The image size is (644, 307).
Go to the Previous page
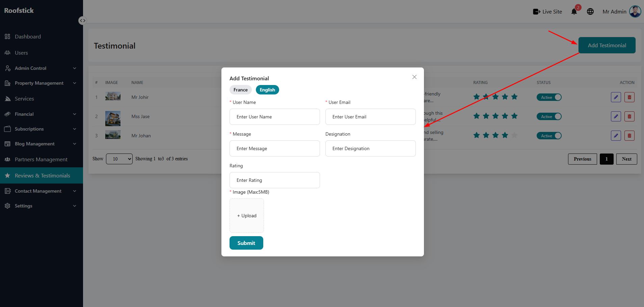tap(583, 159)
